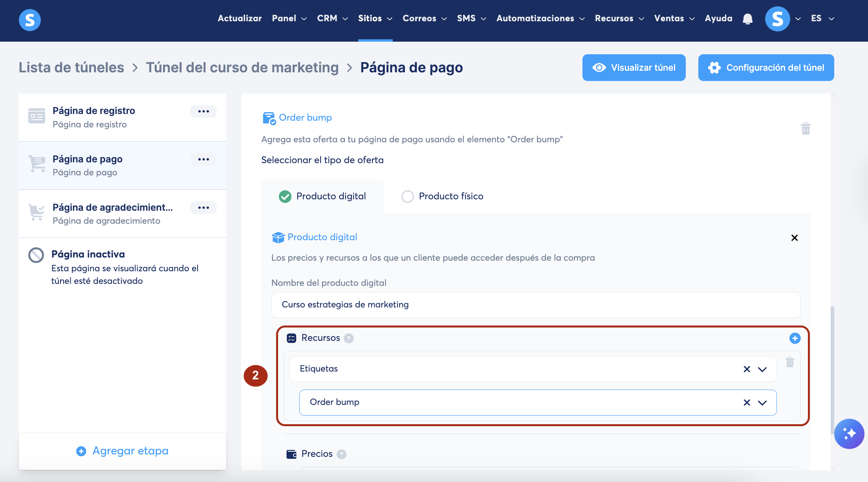Click the Visualizar túnel button
The height and width of the screenshot is (482, 868).
634,68
